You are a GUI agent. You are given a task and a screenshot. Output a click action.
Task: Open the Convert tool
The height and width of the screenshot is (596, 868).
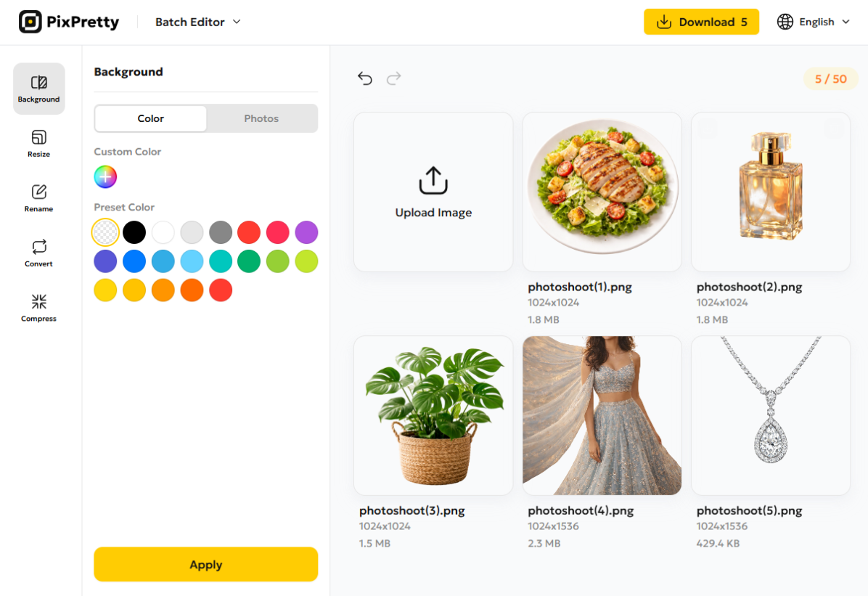pyautogui.click(x=38, y=253)
